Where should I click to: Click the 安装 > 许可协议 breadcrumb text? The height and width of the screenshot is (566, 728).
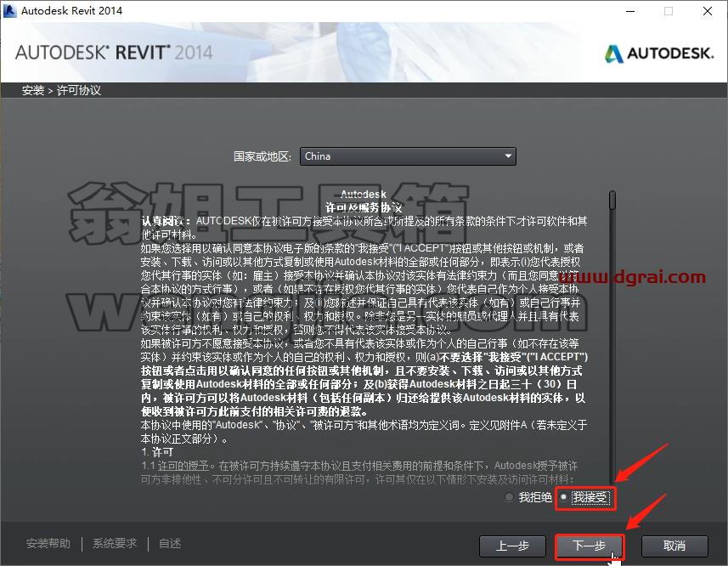(61, 90)
